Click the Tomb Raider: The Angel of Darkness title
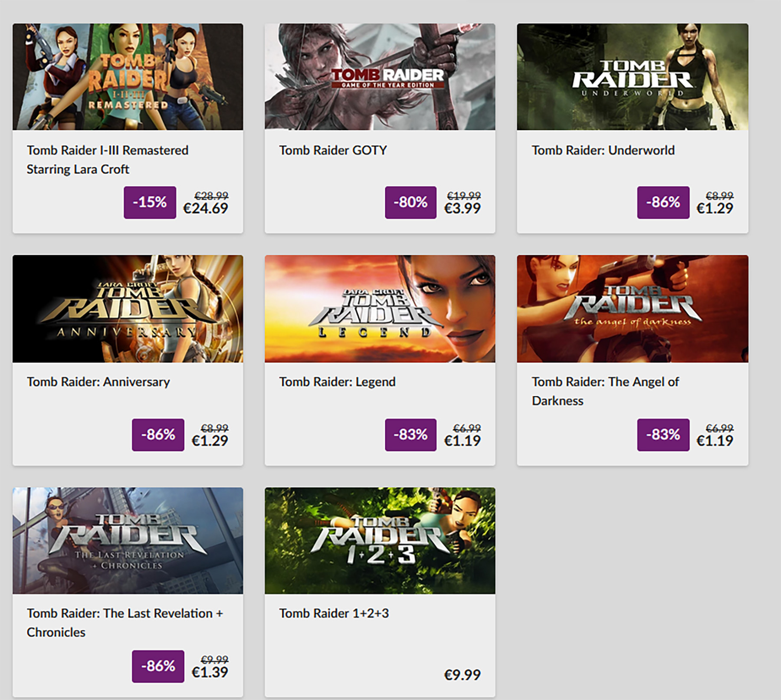 [x=605, y=382]
